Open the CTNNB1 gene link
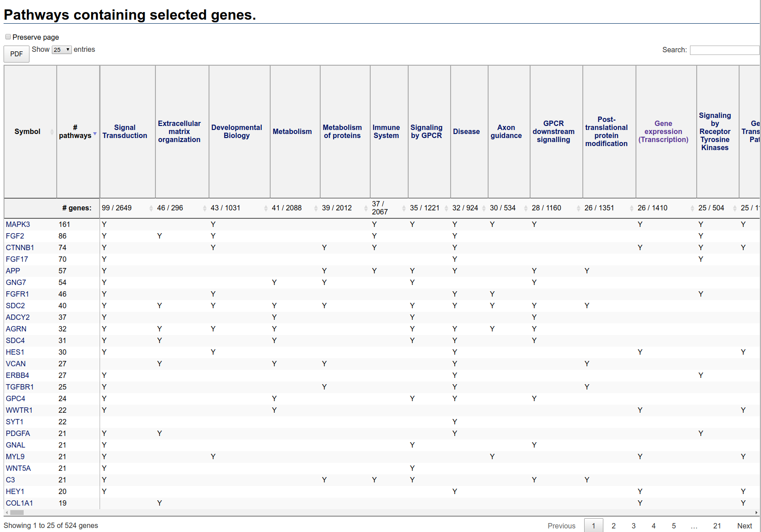 [20, 247]
